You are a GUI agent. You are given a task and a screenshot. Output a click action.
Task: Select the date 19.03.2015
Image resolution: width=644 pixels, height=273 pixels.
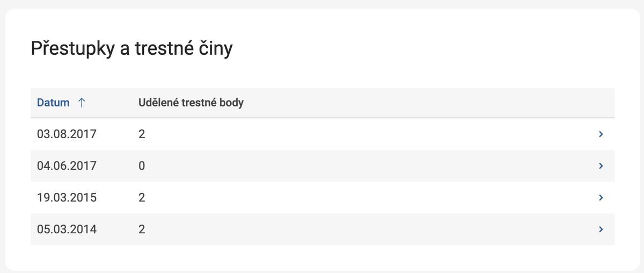(x=67, y=198)
